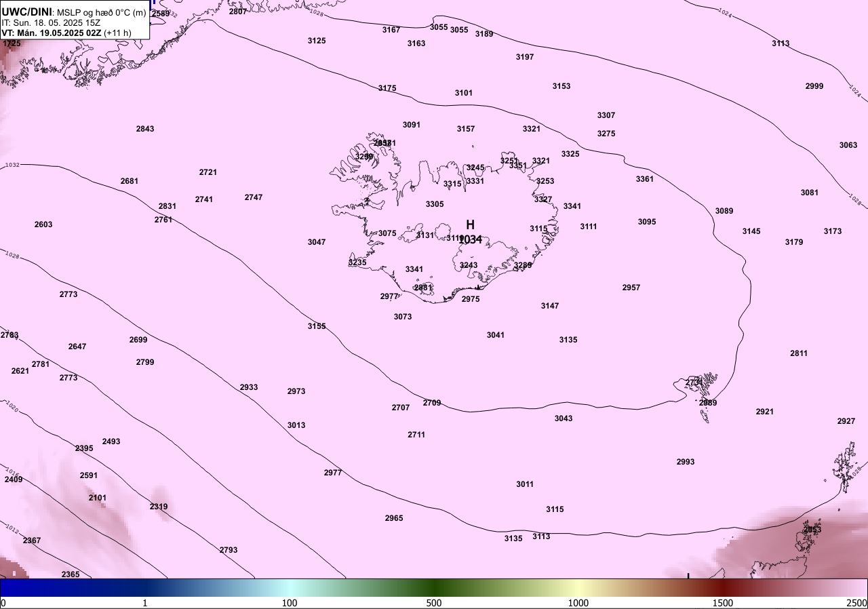Click the height value 3175
Screen dimensions: 868x609
click(387, 89)
